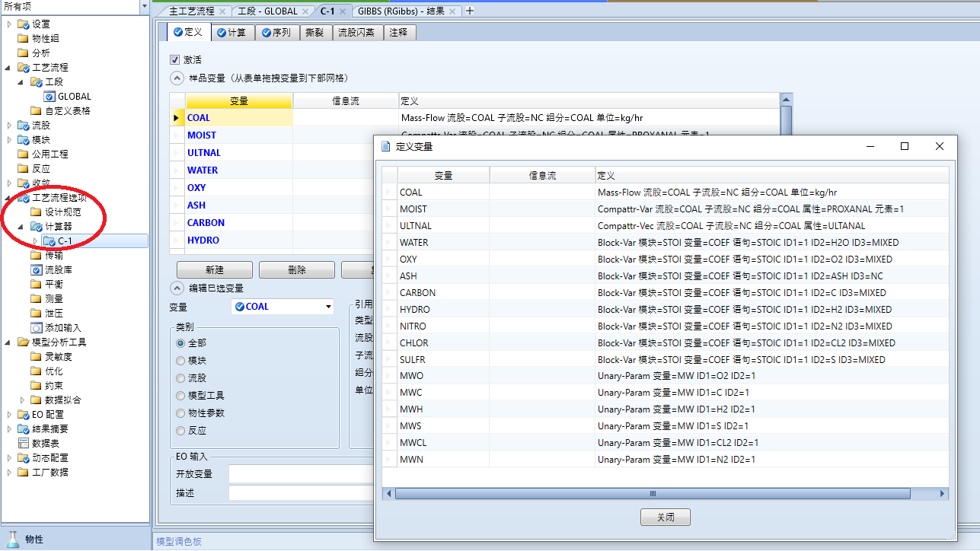Select the MOIST variable in main grid

pyautogui.click(x=202, y=135)
